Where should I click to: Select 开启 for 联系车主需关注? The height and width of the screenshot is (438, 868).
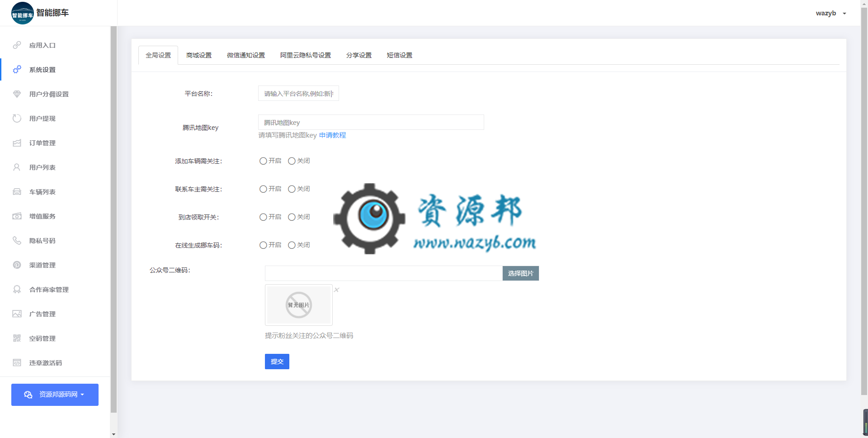pos(263,189)
